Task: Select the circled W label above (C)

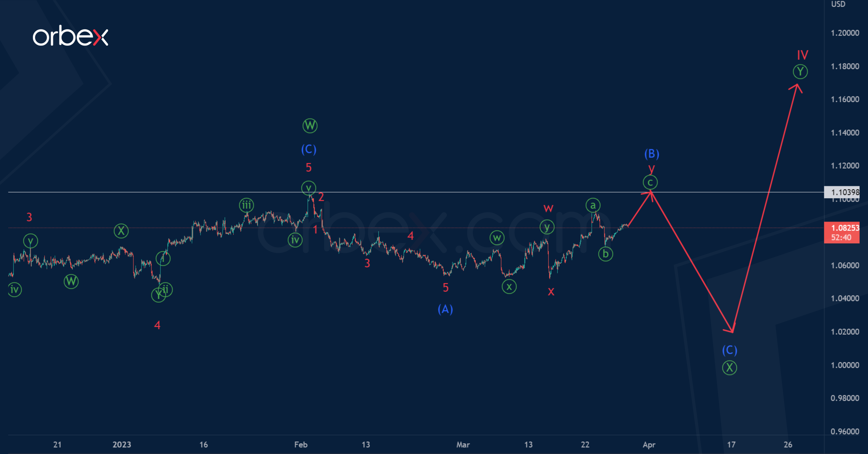Action: [x=310, y=126]
